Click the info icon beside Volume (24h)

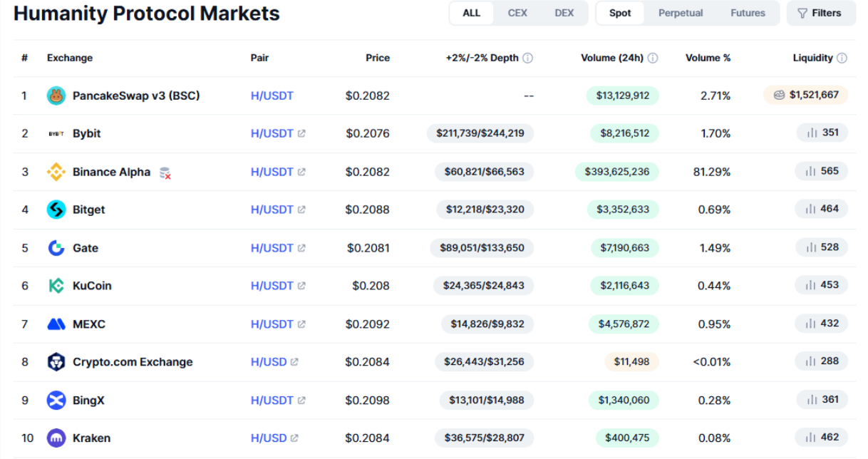[x=652, y=58]
